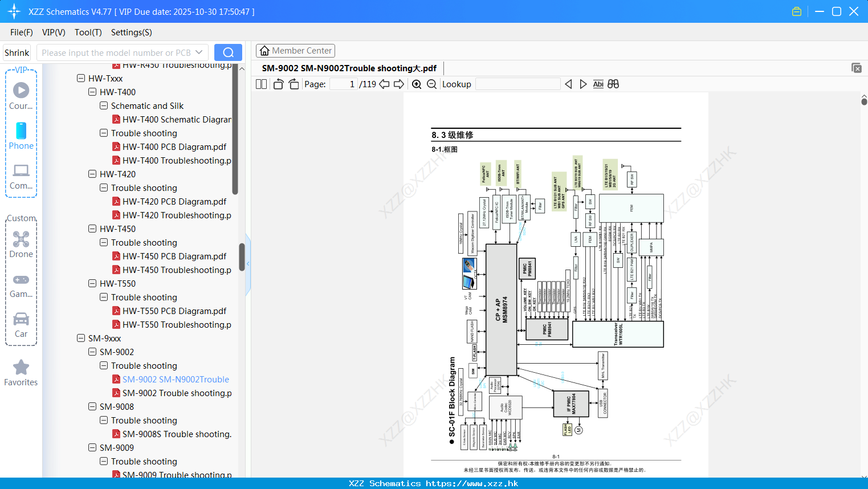Screen dimensions: 868x489
Task: Open the Drone category
Action: click(x=21, y=244)
